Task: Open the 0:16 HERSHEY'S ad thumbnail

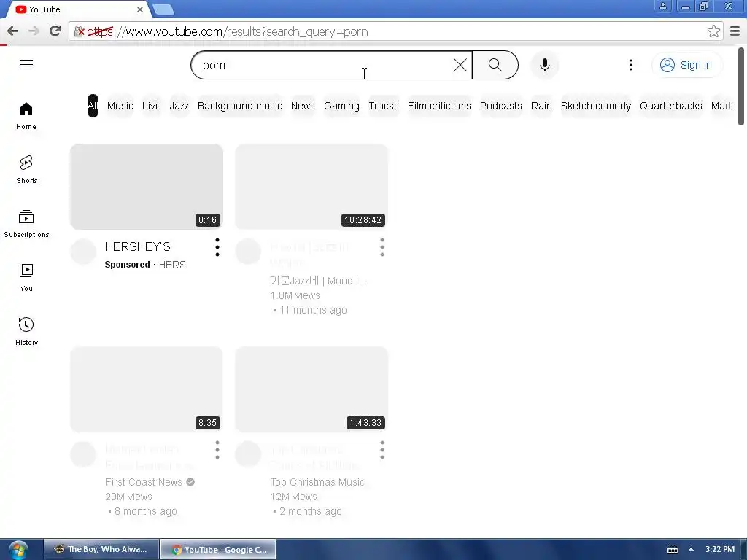Action: (146, 187)
